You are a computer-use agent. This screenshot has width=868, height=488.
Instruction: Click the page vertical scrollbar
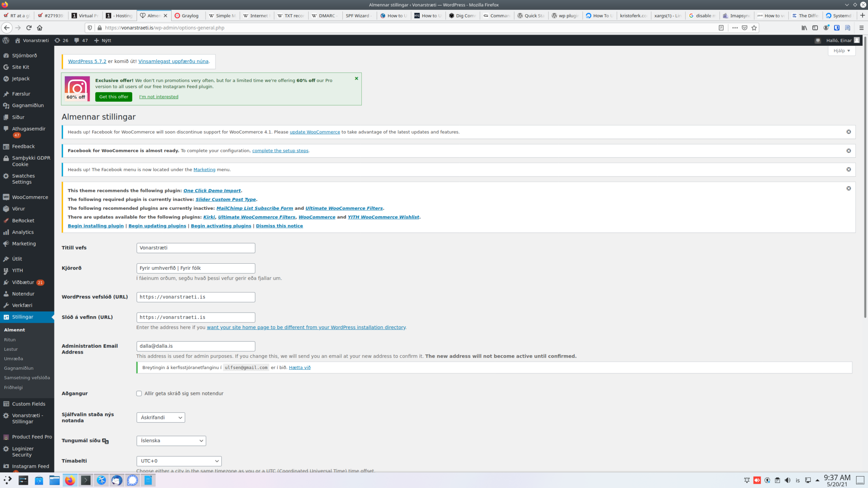[x=865, y=177]
